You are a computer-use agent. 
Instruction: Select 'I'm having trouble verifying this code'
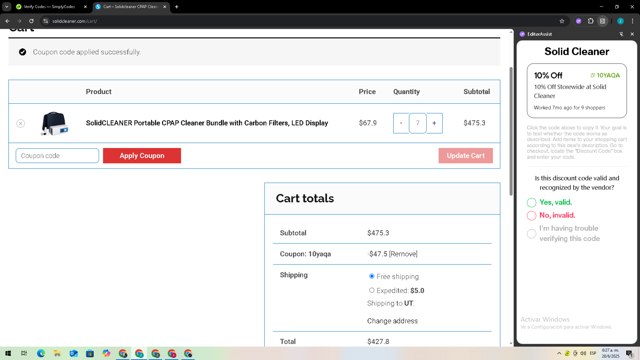point(531,233)
